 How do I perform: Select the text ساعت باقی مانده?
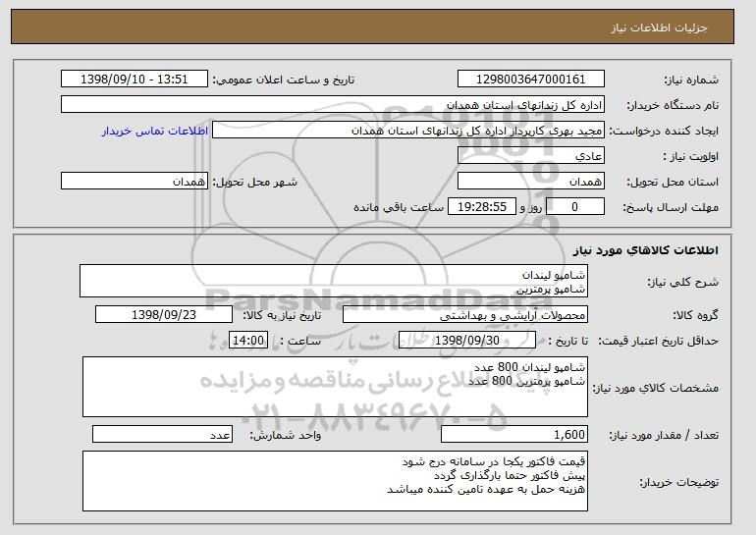tap(399, 207)
